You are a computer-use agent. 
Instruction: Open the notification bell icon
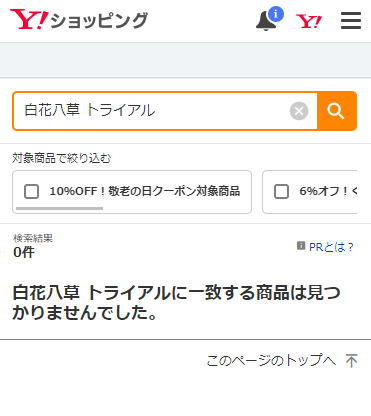pyautogui.click(x=267, y=21)
